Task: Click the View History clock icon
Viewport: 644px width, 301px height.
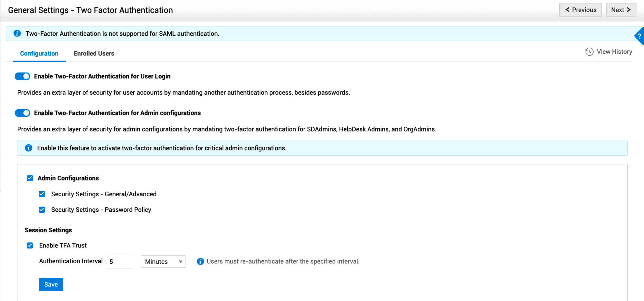Action: (589, 52)
